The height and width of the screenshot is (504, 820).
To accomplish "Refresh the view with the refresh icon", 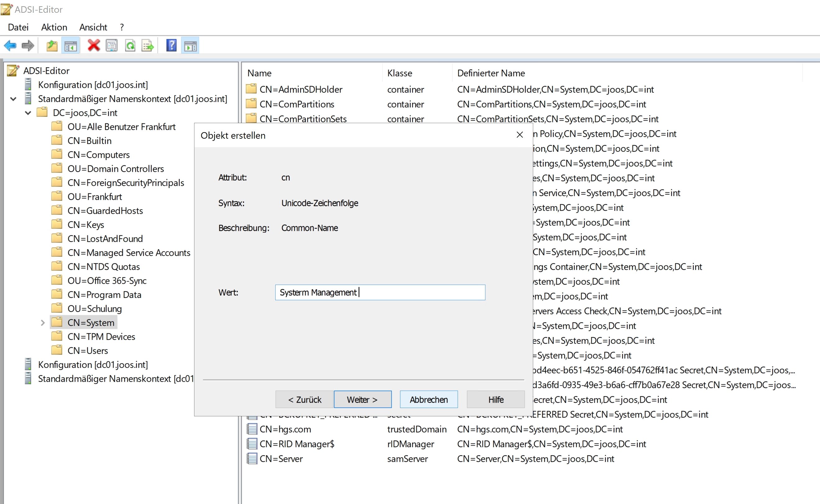I will click(131, 45).
